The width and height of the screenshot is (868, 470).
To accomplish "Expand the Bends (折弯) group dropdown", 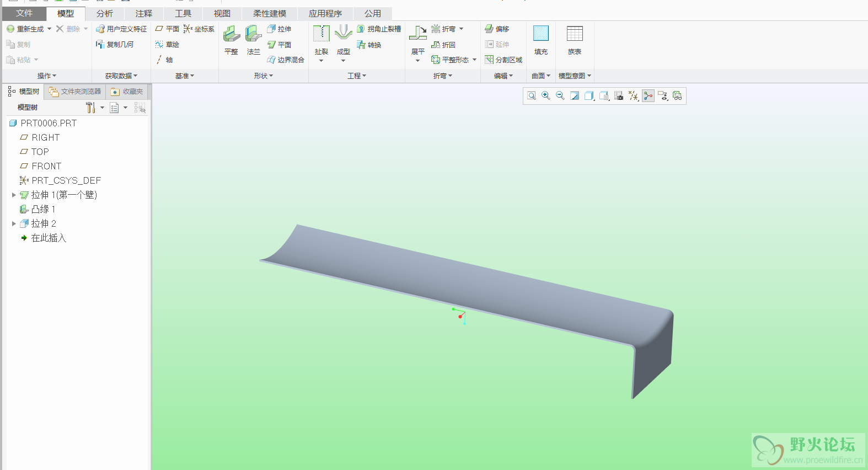I will (443, 76).
